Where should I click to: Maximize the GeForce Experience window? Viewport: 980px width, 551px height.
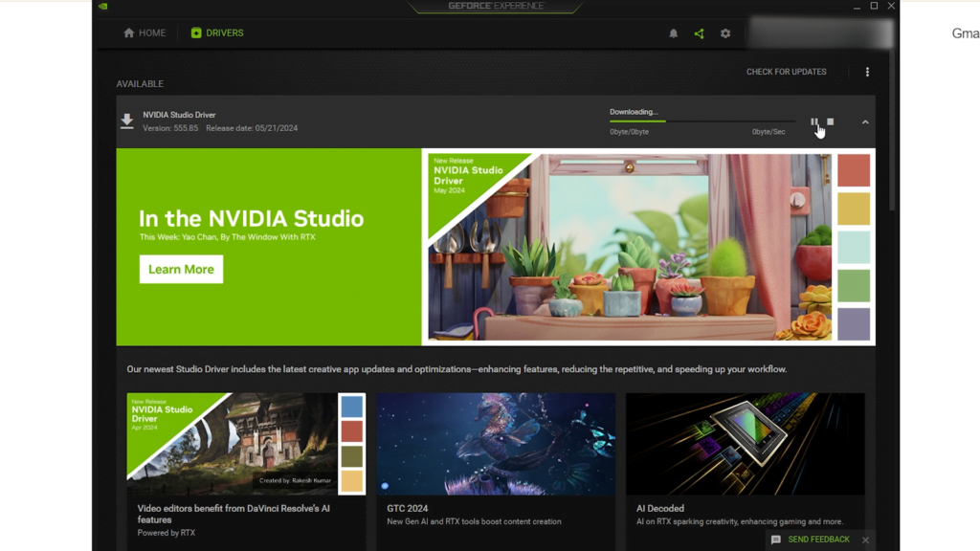[x=874, y=6]
